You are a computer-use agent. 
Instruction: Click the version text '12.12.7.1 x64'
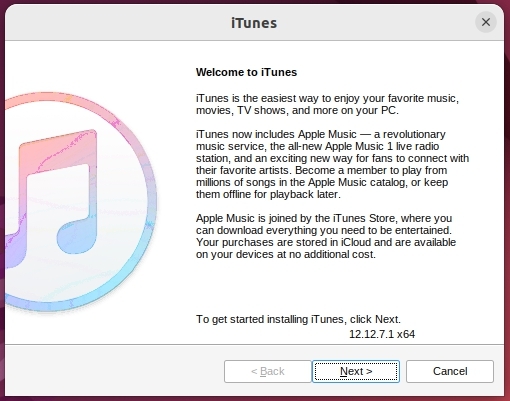click(x=382, y=334)
